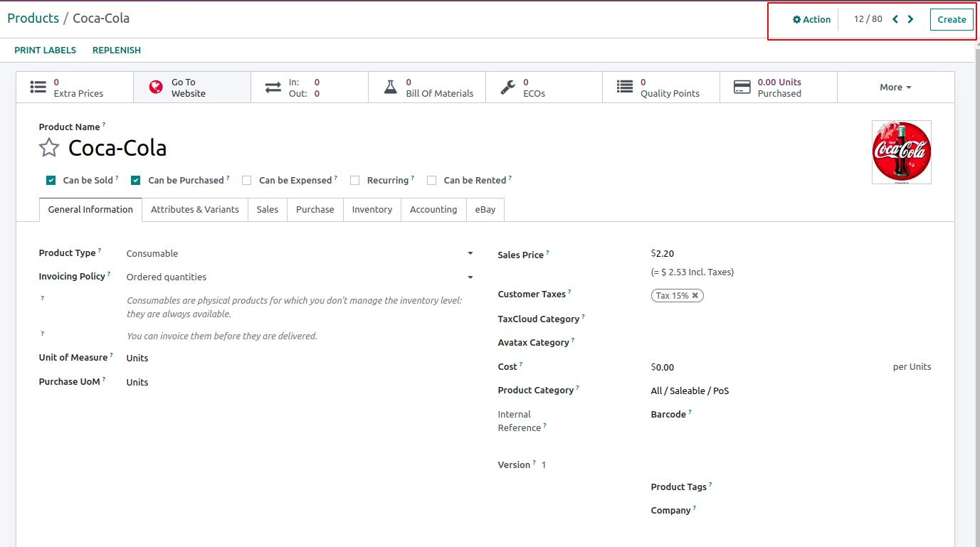Open Bill Of Materials flask icon
The height and width of the screenshot is (547, 980).
coord(390,87)
